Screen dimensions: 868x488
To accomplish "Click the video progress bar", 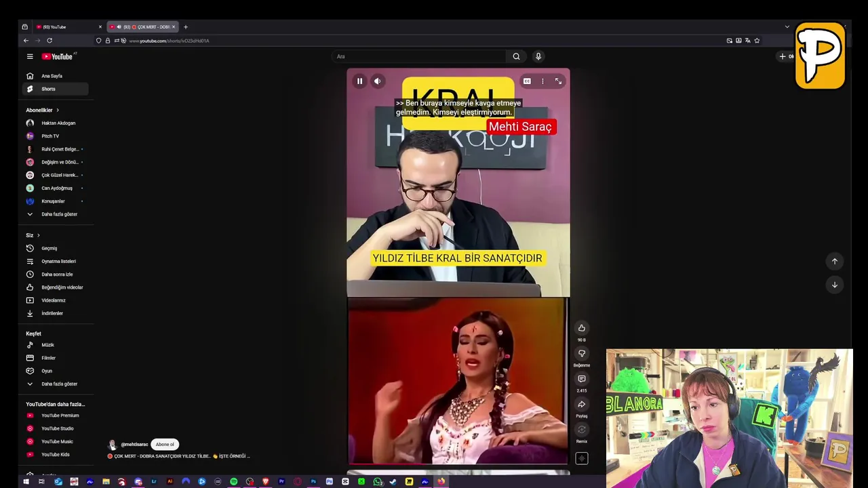I will [x=458, y=464].
